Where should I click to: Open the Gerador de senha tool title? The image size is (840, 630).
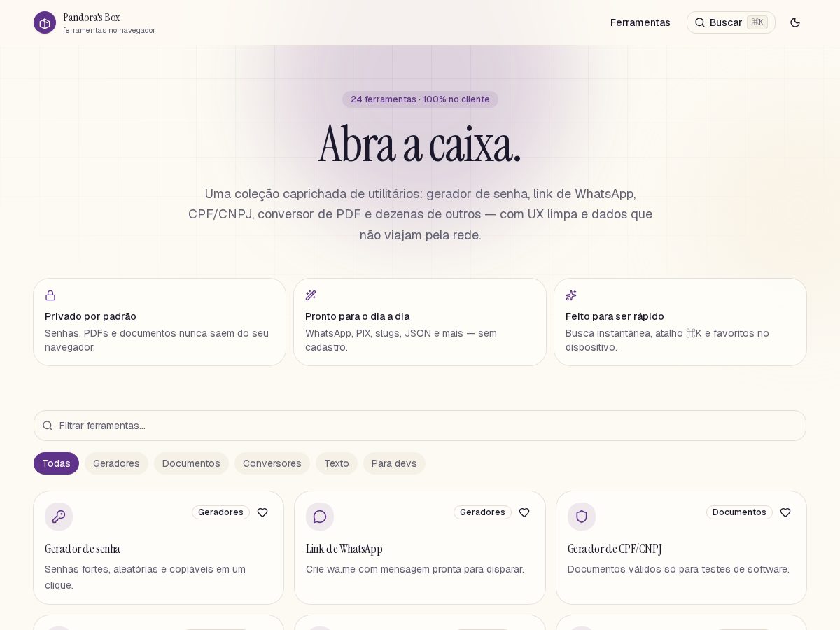tap(83, 549)
